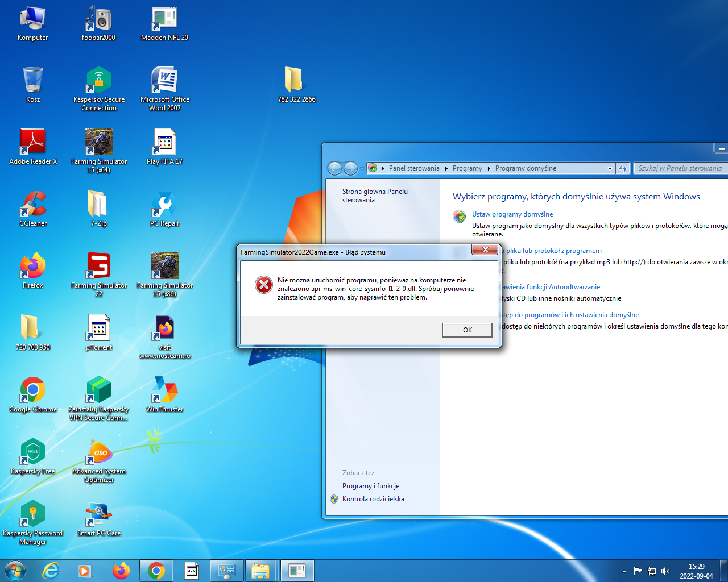This screenshot has width=728, height=582.
Task: Open the Windows Start menu
Action: (15, 571)
